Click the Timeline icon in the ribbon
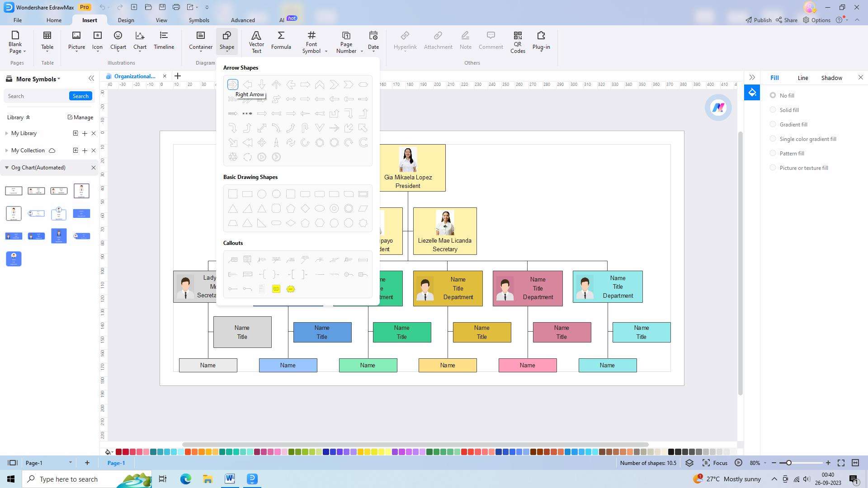 164,40
